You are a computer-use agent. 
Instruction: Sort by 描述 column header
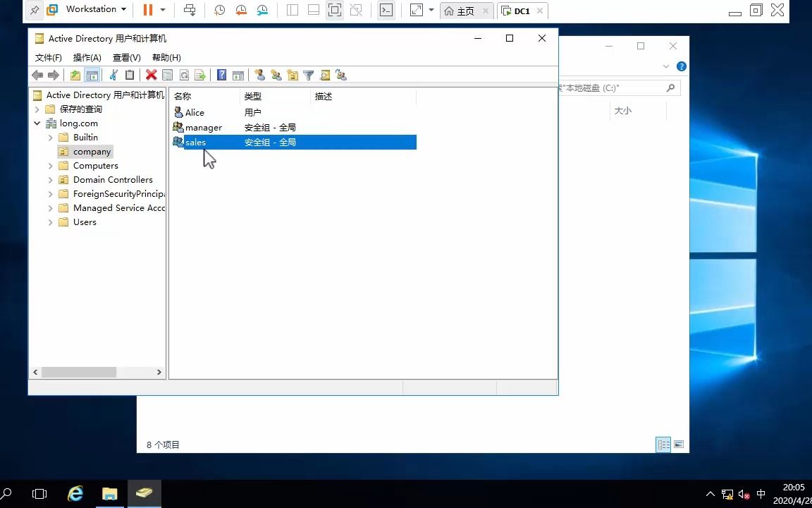coord(364,97)
